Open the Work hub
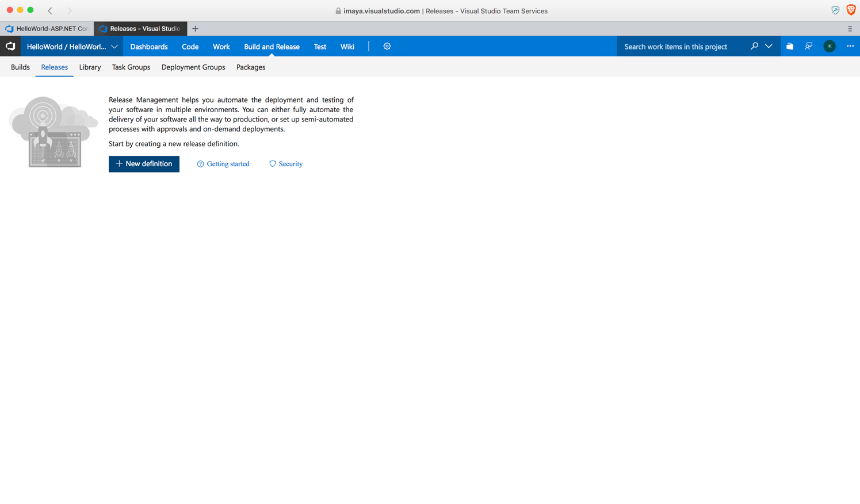Image resolution: width=860 pixels, height=504 pixels. point(221,47)
